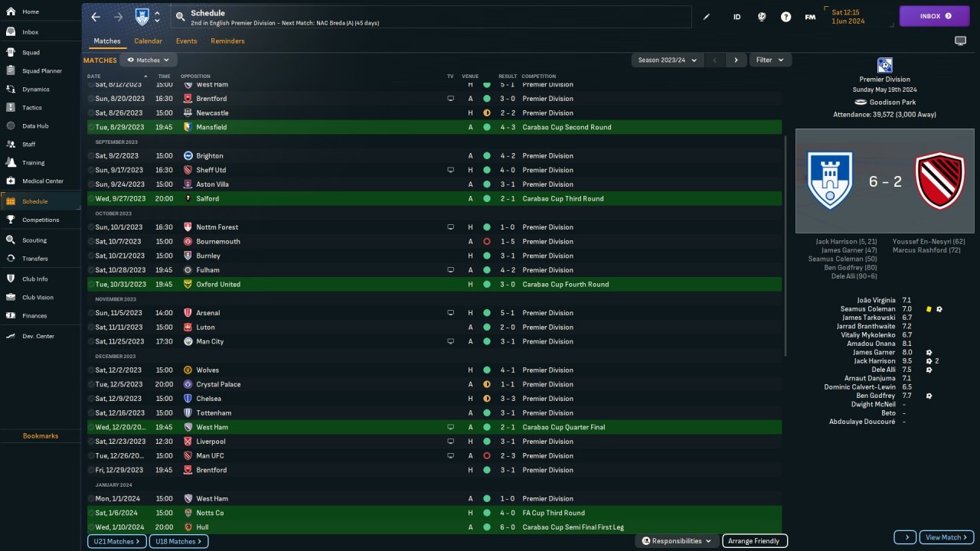
Task: Toggle the circle beside Sat 9/2/2023 Brighton match
Action: [91, 155]
